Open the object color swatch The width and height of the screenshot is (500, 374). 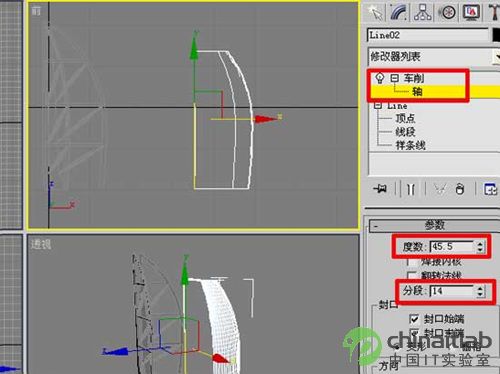click(x=496, y=35)
